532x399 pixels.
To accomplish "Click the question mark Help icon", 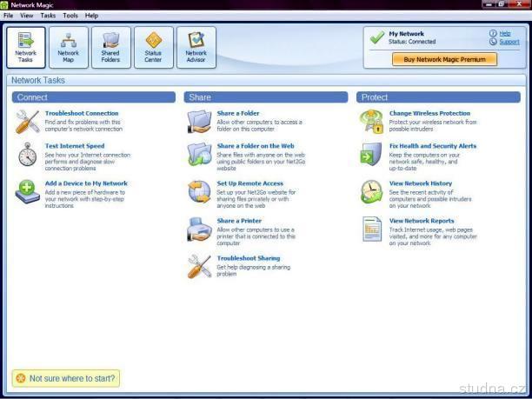I will [493, 33].
